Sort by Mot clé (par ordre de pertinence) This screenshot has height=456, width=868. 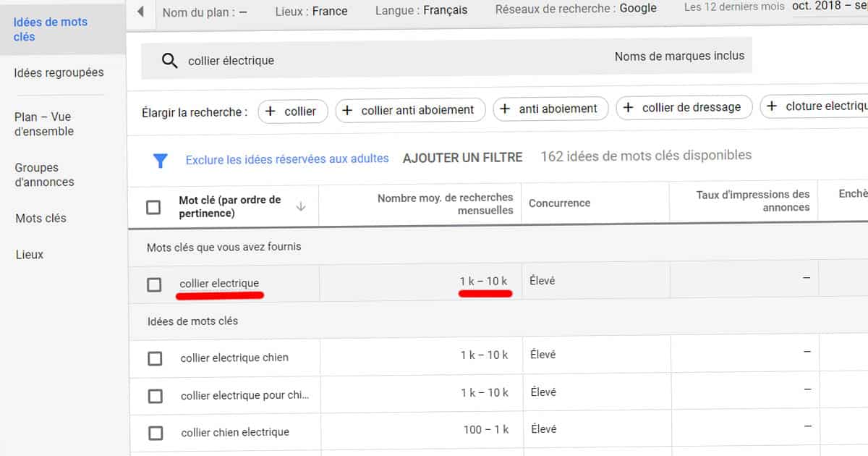pos(230,206)
